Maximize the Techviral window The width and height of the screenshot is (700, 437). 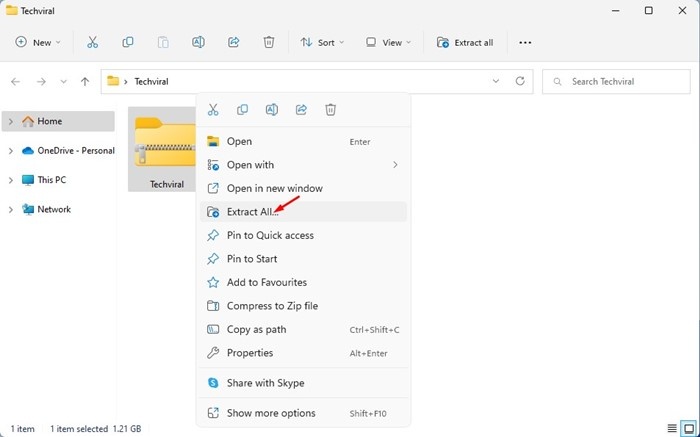click(x=649, y=10)
